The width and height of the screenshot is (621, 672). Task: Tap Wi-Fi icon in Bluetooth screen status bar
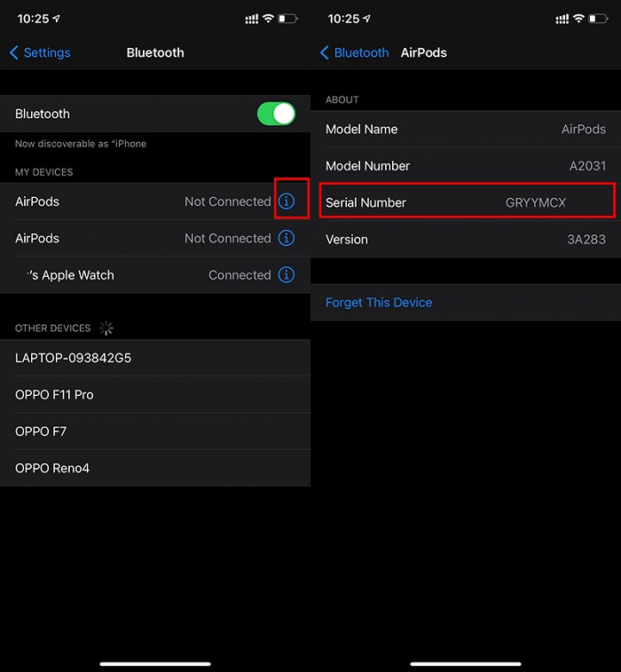point(268,19)
